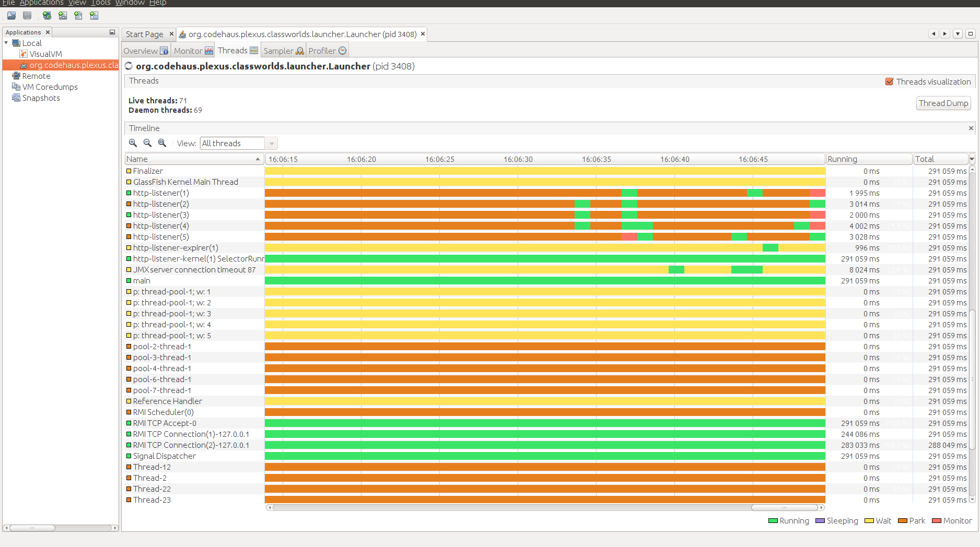Screen dimensions: 980x547
Task: Show the document tabs list dropdown
Action: [958, 34]
